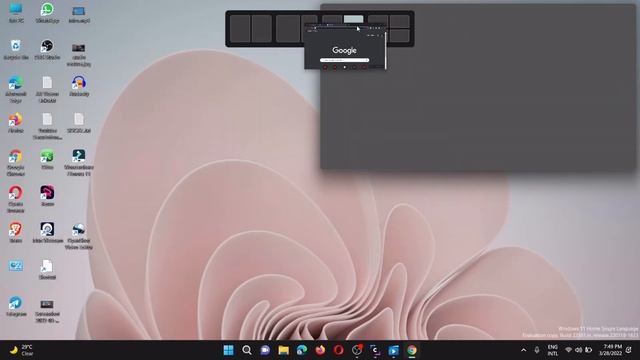
Task: Open Firefox desktop shortcut
Action: click(16, 123)
